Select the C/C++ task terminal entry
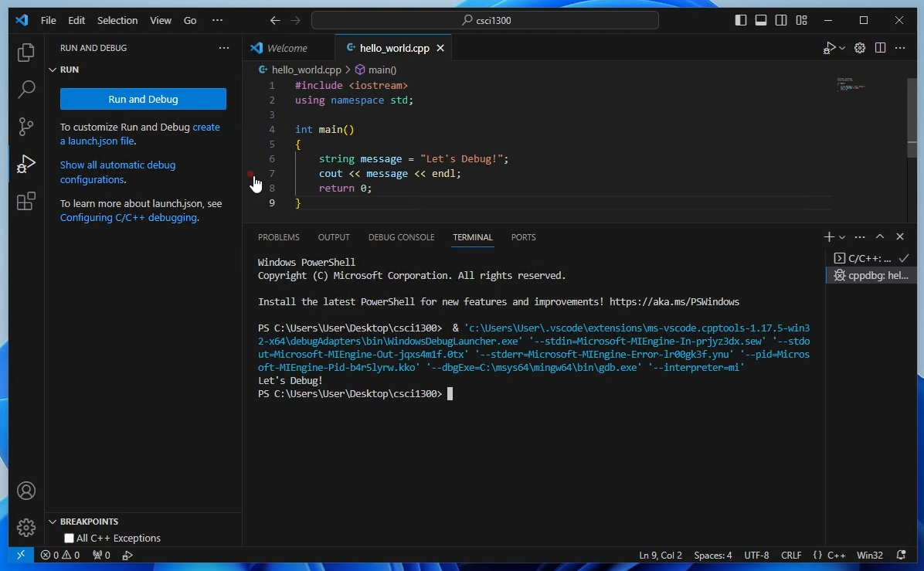924x571 pixels. (x=871, y=258)
